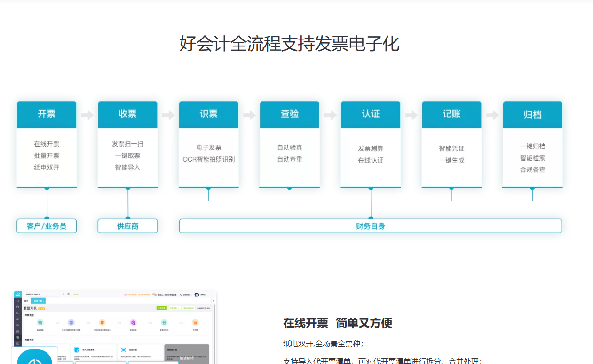Click the 开票 step header
The width and height of the screenshot is (593, 364).
pyautogui.click(x=47, y=114)
